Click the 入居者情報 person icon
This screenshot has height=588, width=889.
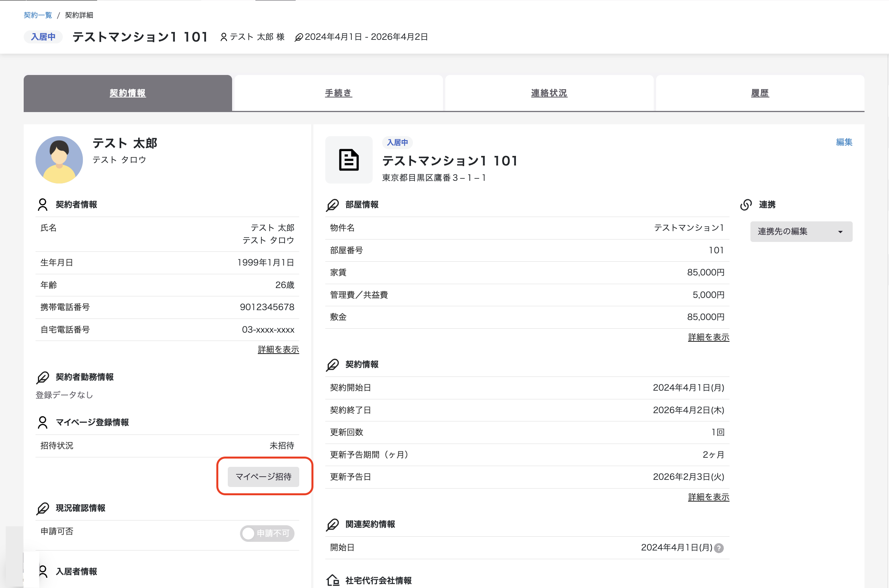[43, 571]
